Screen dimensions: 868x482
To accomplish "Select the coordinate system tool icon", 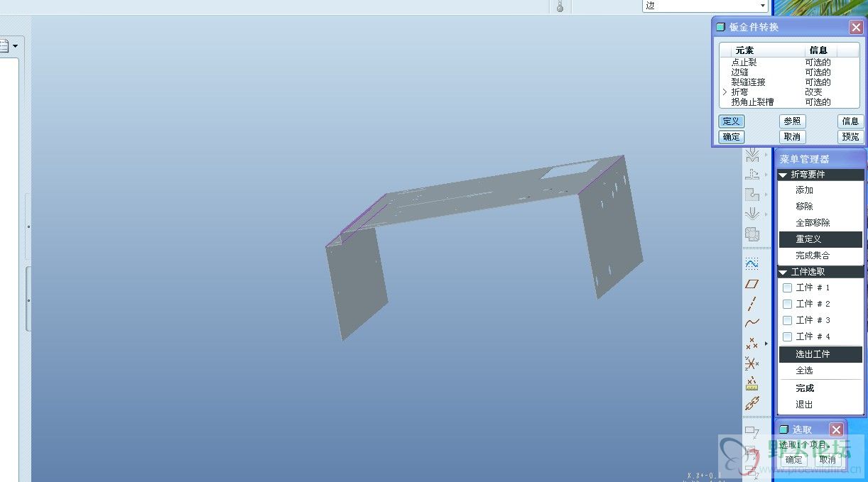I will click(x=752, y=363).
